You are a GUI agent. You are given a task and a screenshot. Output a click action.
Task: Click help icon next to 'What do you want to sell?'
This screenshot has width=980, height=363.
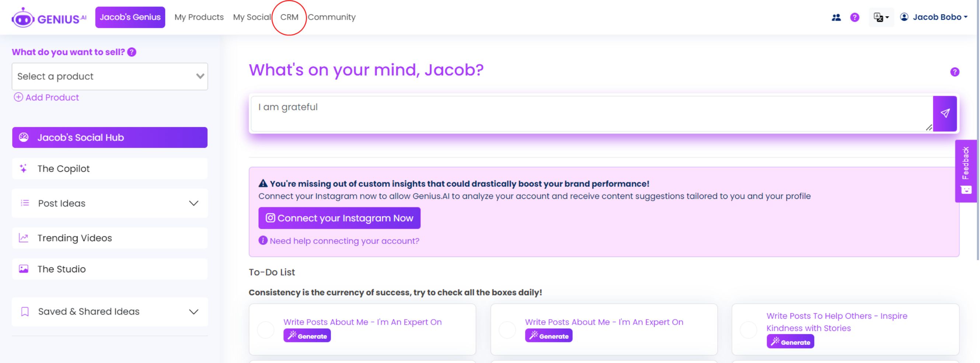point(132,52)
